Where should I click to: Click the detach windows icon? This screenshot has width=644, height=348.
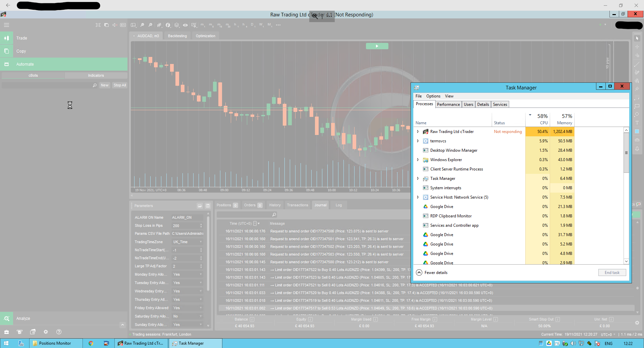(x=106, y=25)
